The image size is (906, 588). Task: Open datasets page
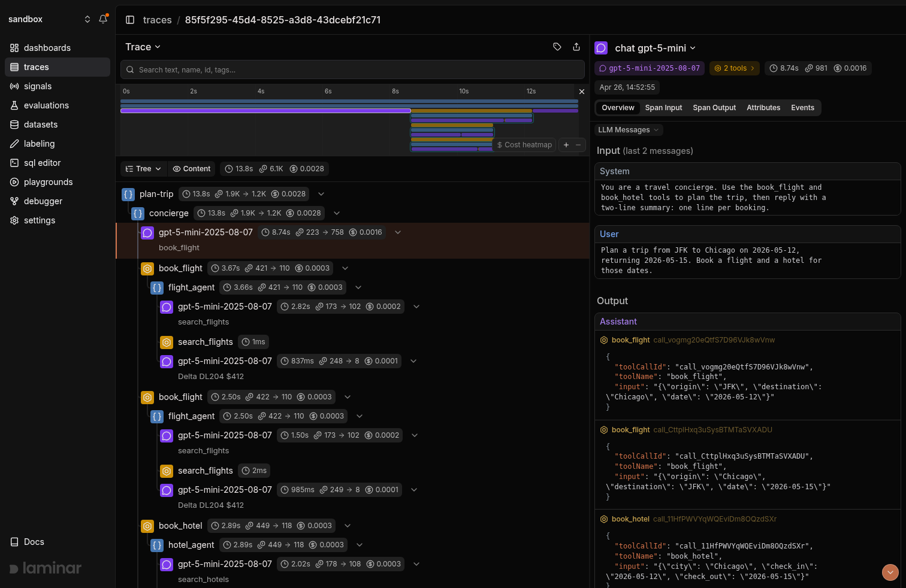pos(58,125)
